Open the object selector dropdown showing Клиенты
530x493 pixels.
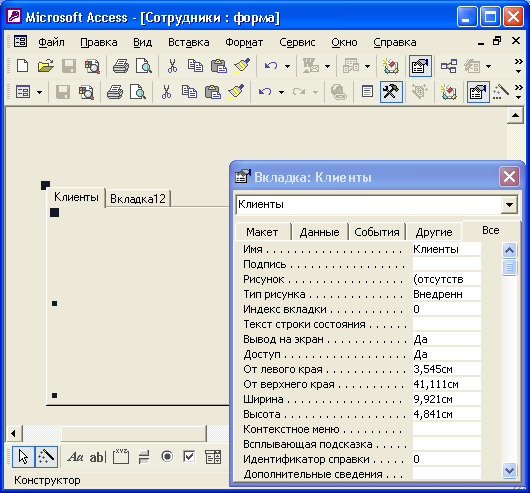pos(509,204)
